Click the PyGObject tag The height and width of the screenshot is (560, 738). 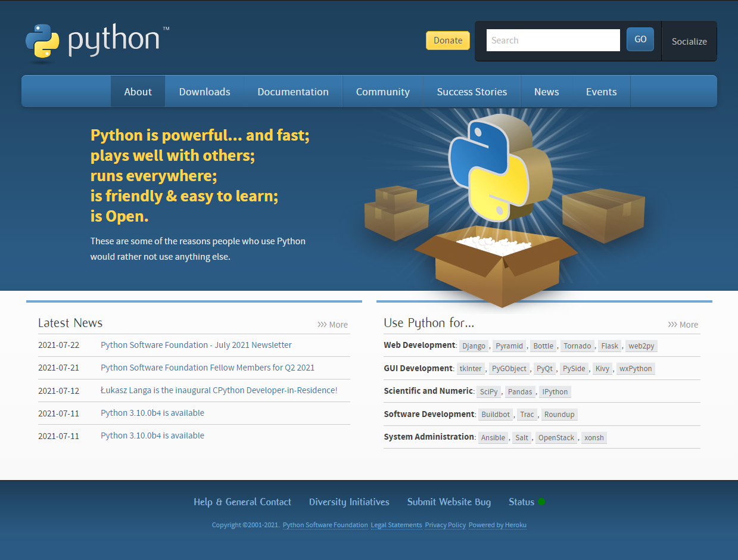509,369
